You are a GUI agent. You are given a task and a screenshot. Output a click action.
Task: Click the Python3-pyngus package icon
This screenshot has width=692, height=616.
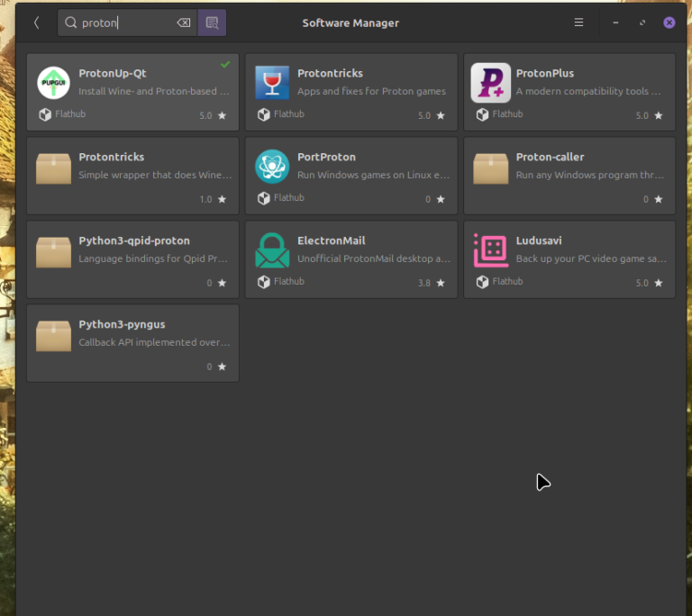coord(53,336)
